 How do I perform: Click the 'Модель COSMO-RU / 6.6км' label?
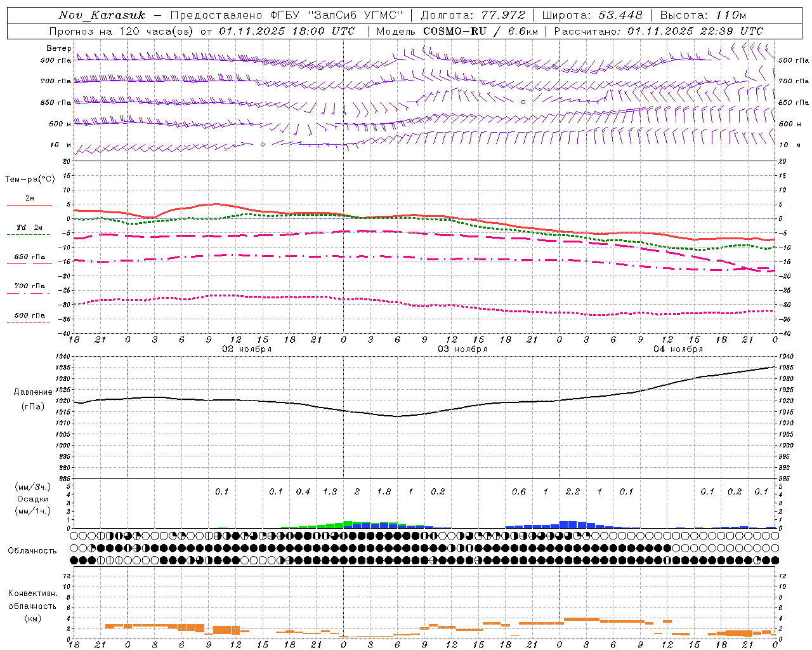tap(457, 31)
